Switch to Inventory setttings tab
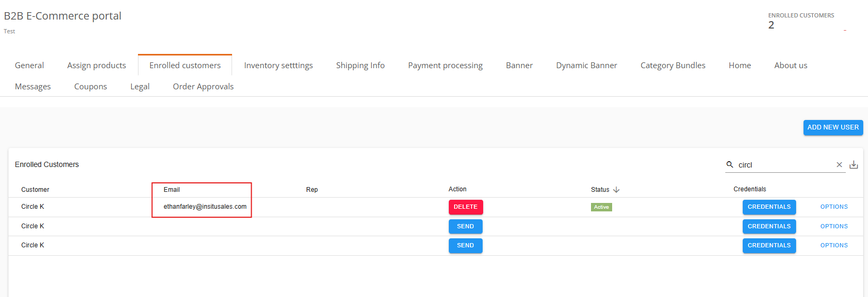This screenshot has width=868, height=297. click(279, 66)
